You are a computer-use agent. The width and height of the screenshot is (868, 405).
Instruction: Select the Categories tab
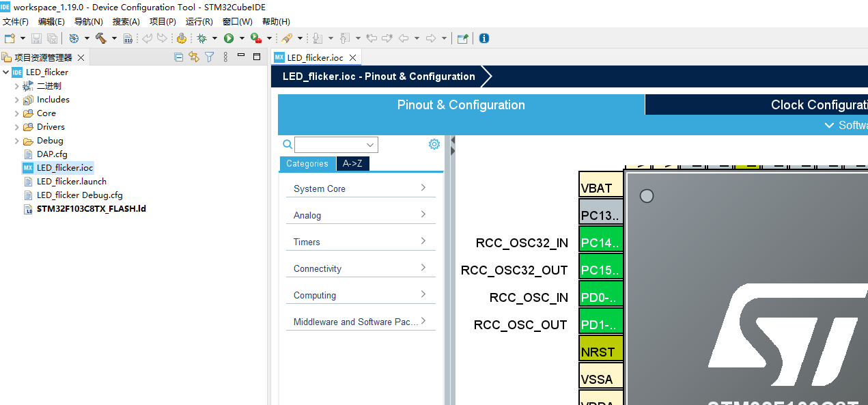pos(307,163)
